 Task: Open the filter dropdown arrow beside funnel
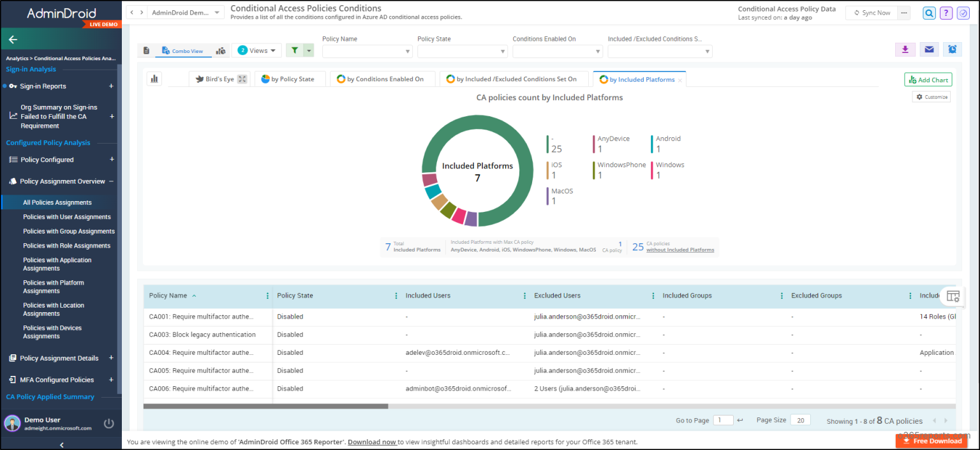[309, 50]
